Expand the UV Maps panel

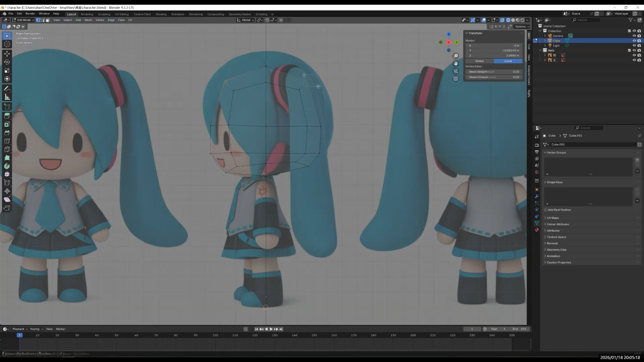point(553,218)
